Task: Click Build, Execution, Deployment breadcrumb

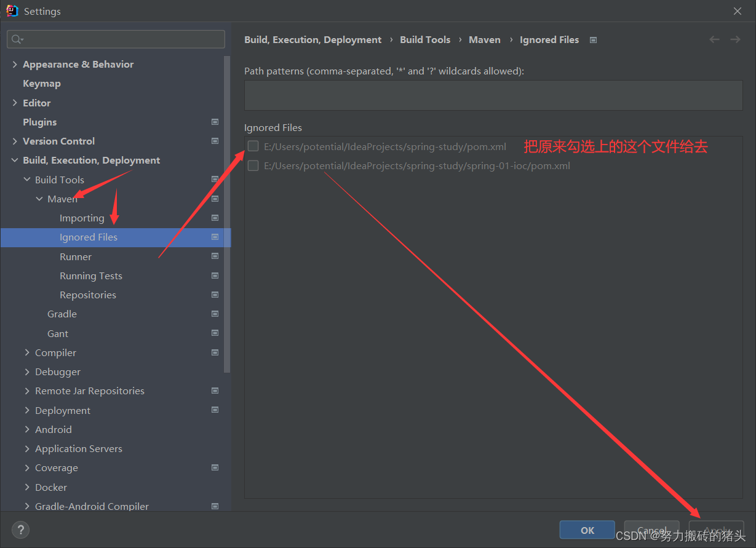Action: click(x=313, y=39)
